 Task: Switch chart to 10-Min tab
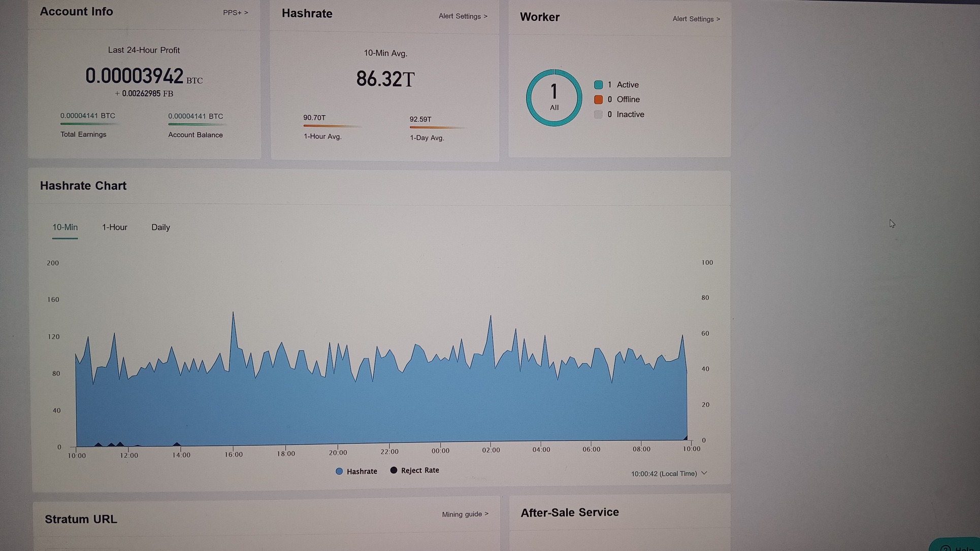coord(65,227)
